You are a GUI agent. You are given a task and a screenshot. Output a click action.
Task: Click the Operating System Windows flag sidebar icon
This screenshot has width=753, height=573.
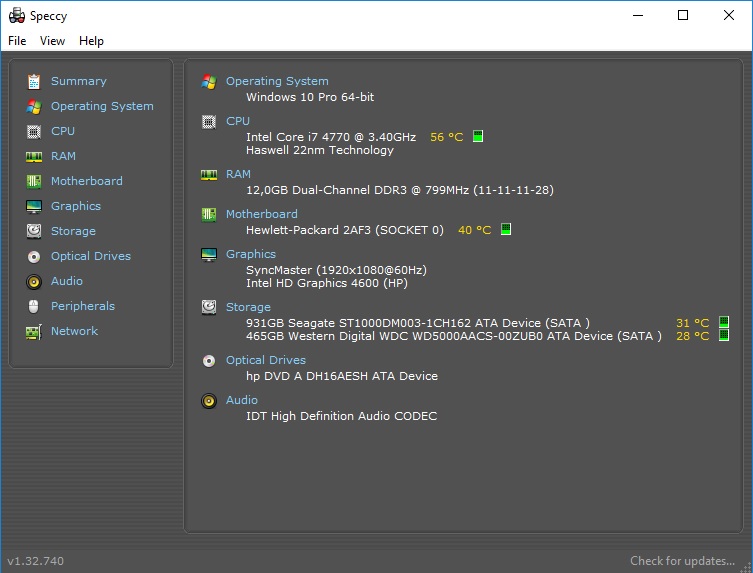click(34, 107)
